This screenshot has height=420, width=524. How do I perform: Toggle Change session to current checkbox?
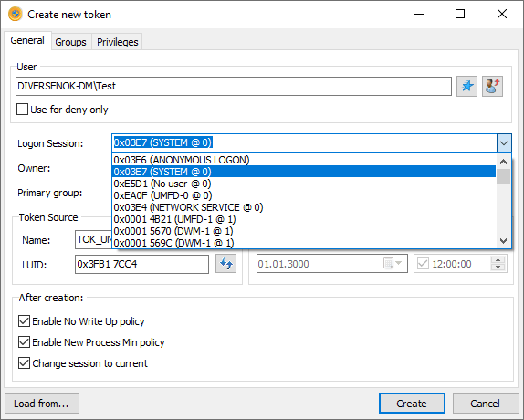pyautogui.click(x=24, y=363)
